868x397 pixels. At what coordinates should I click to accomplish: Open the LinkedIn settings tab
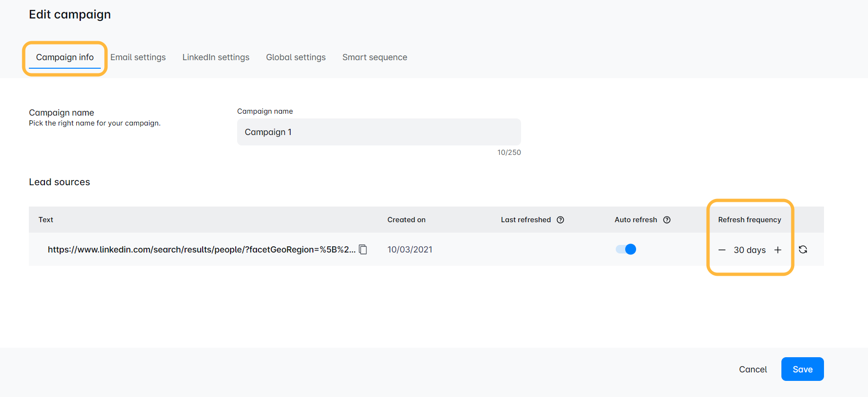tap(216, 57)
